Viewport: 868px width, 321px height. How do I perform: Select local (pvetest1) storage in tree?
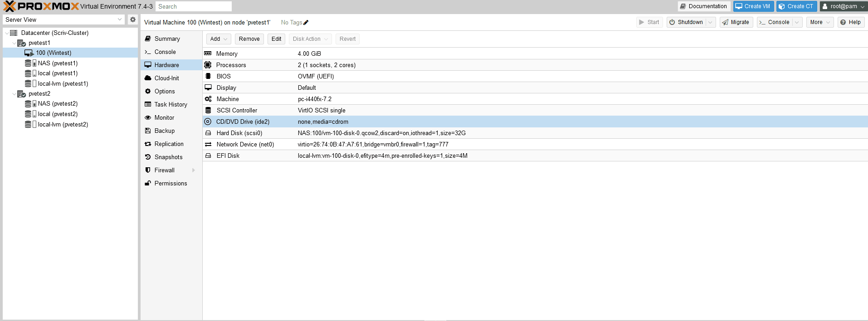pos(70,73)
